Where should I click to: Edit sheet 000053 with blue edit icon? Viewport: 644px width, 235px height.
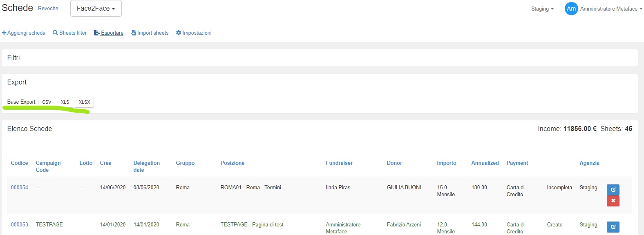(613, 227)
